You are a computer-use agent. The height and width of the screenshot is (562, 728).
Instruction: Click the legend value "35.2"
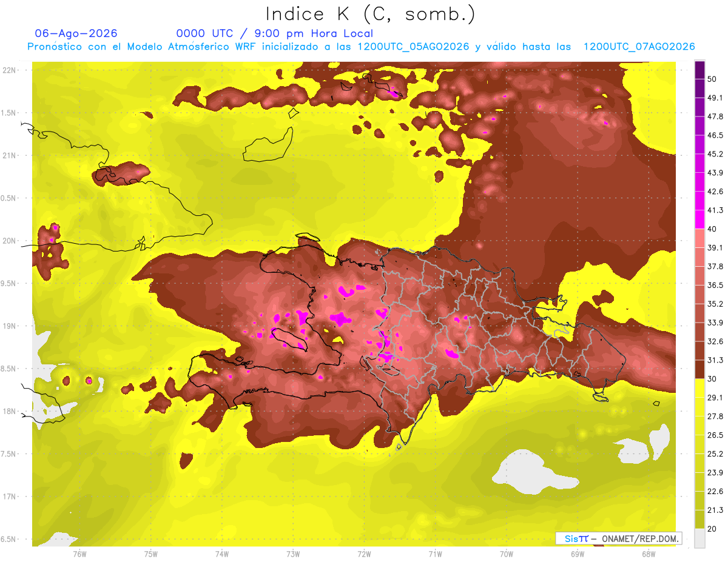(715, 304)
